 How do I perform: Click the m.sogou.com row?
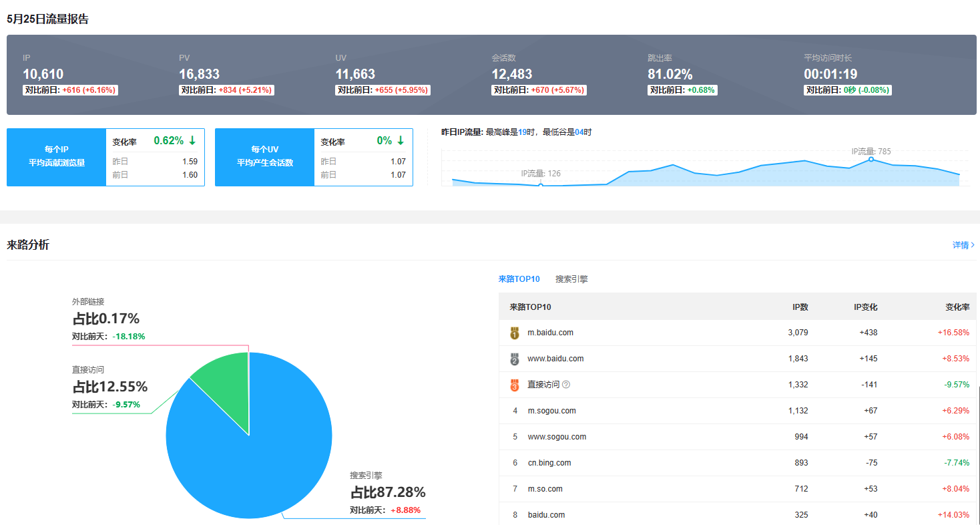[x=737, y=411]
